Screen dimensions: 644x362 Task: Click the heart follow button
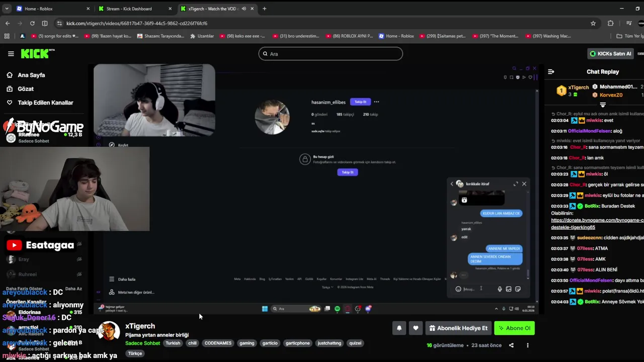416,328
